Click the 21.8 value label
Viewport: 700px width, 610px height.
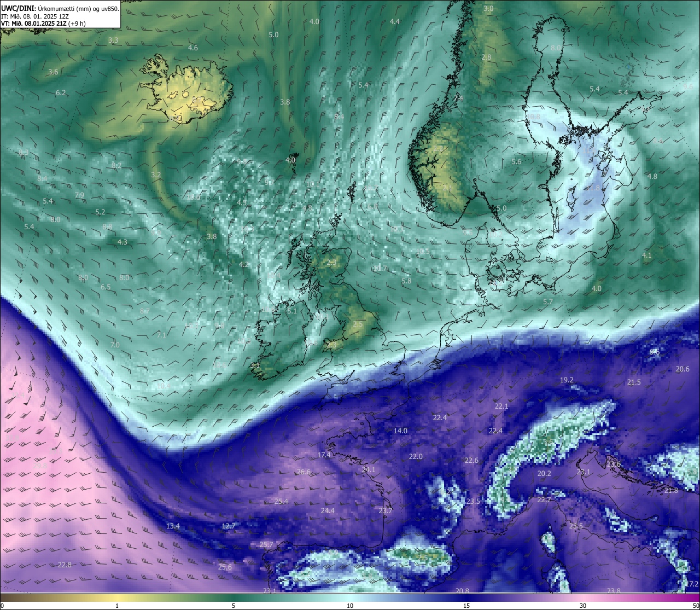(671, 490)
